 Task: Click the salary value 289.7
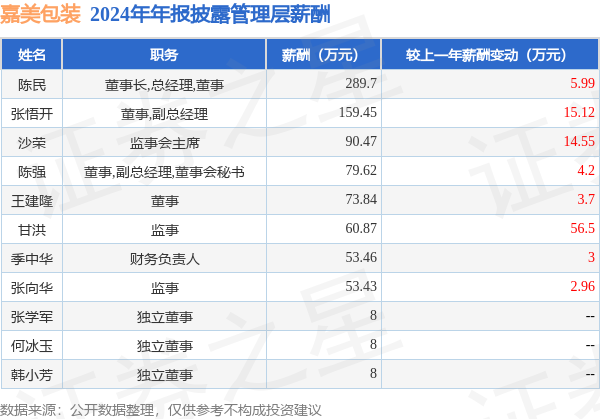(361, 83)
